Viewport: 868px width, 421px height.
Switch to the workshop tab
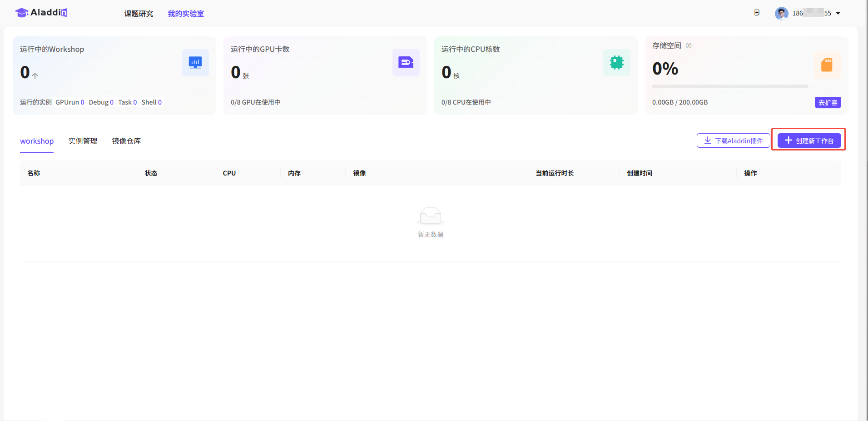pyautogui.click(x=37, y=141)
